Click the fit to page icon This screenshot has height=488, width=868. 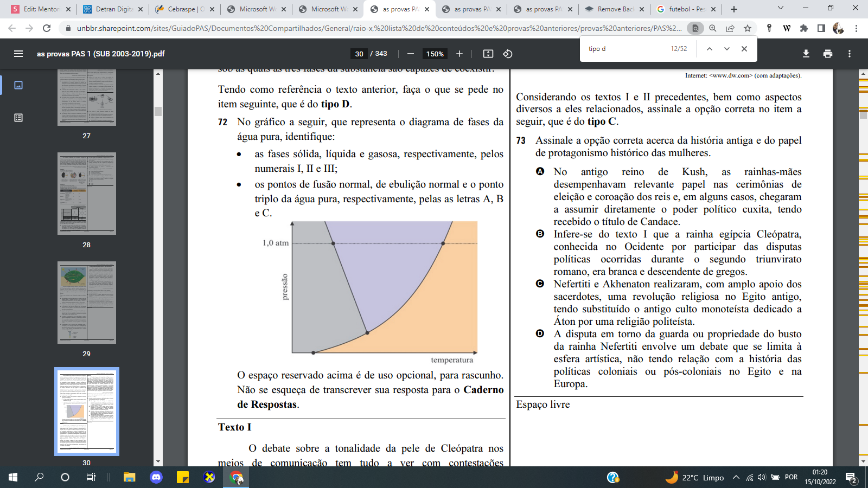click(x=488, y=54)
